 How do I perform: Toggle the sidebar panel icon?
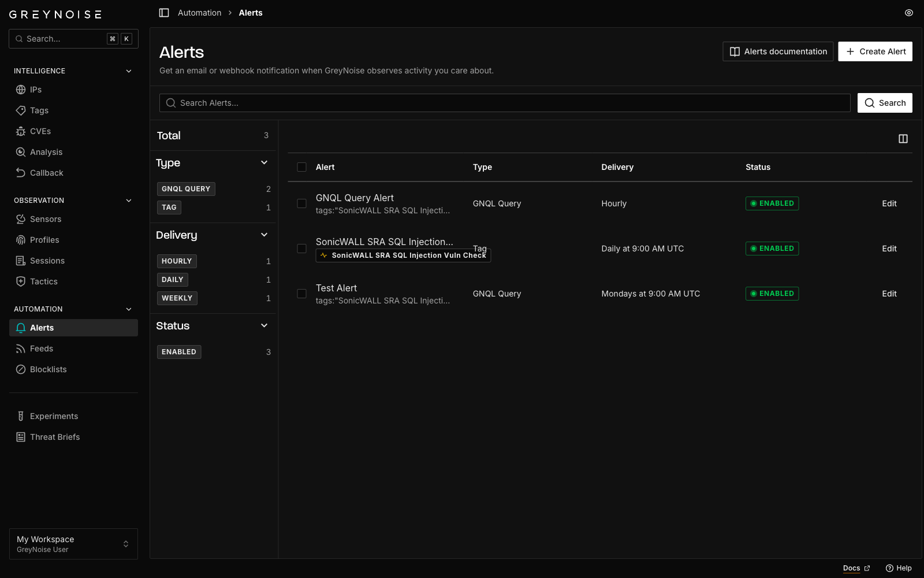pyautogui.click(x=164, y=13)
